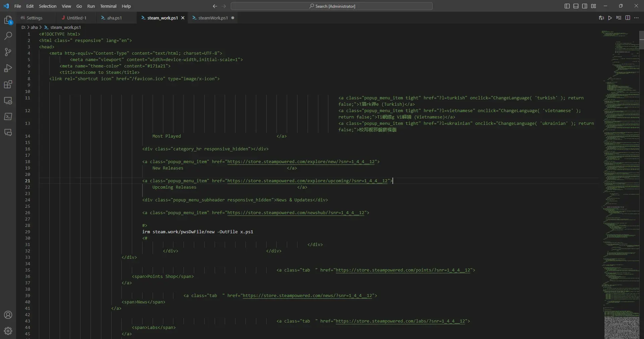Click 'Most Played' text on line 14

tap(167, 136)
